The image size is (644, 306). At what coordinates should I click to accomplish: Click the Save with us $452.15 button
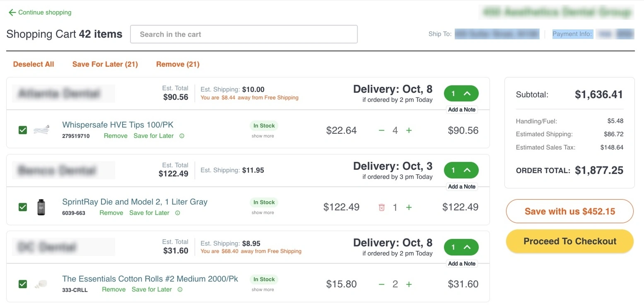point(569,211)
